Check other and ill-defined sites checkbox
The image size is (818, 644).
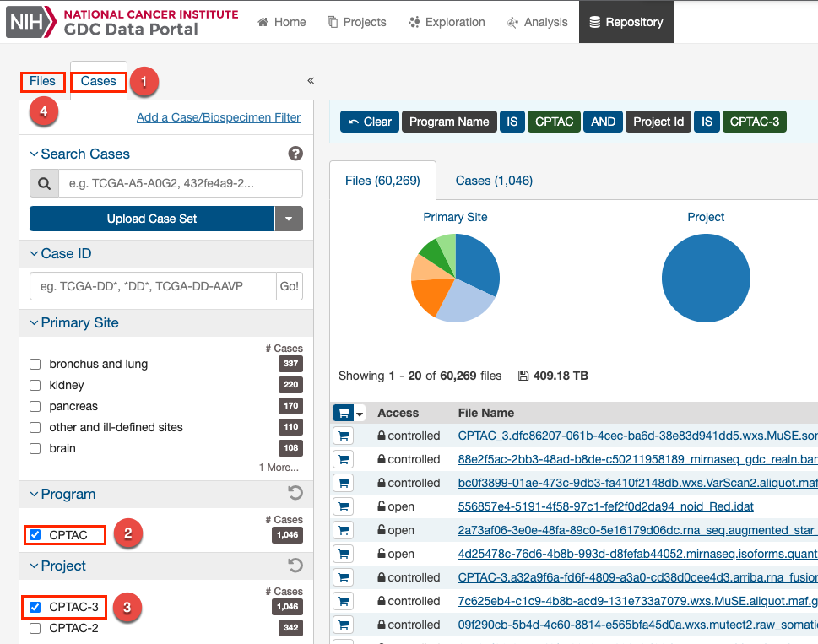coord(35,428)
